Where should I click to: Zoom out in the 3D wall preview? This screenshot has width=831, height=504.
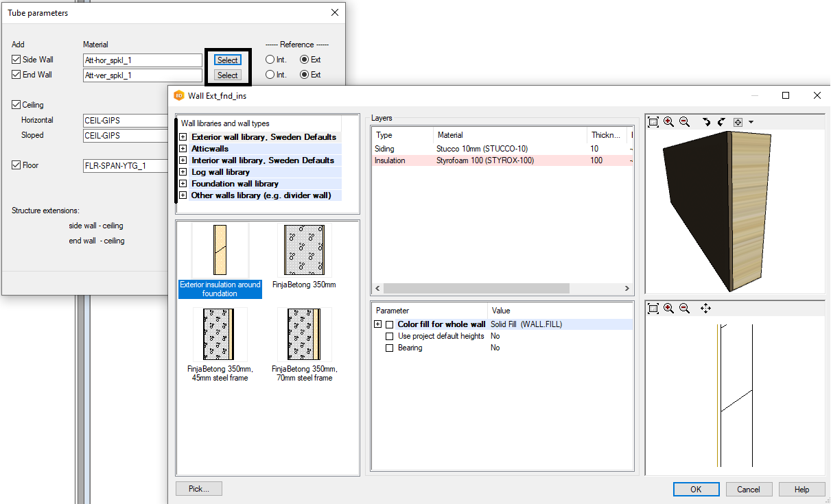pyautogui.click(x=684, y=122)
